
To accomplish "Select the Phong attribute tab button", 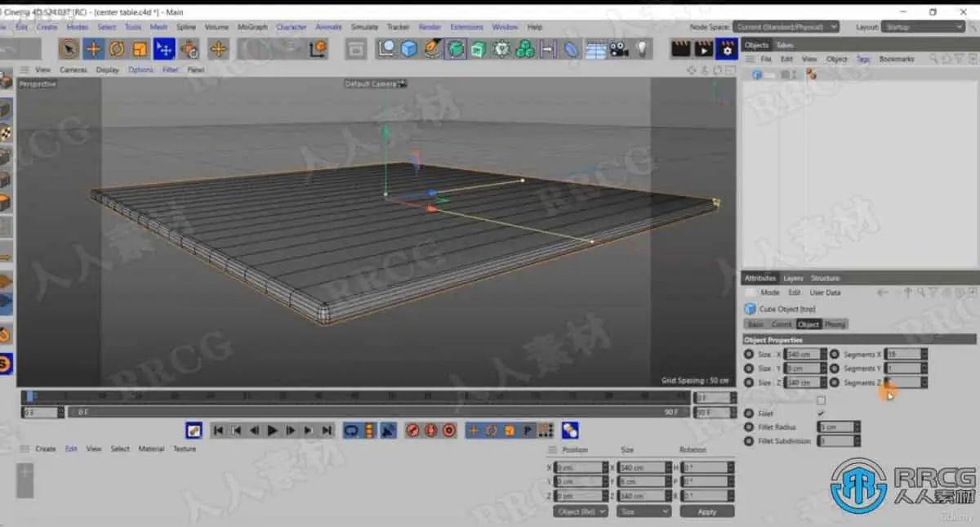I will [x=835, y=324].
